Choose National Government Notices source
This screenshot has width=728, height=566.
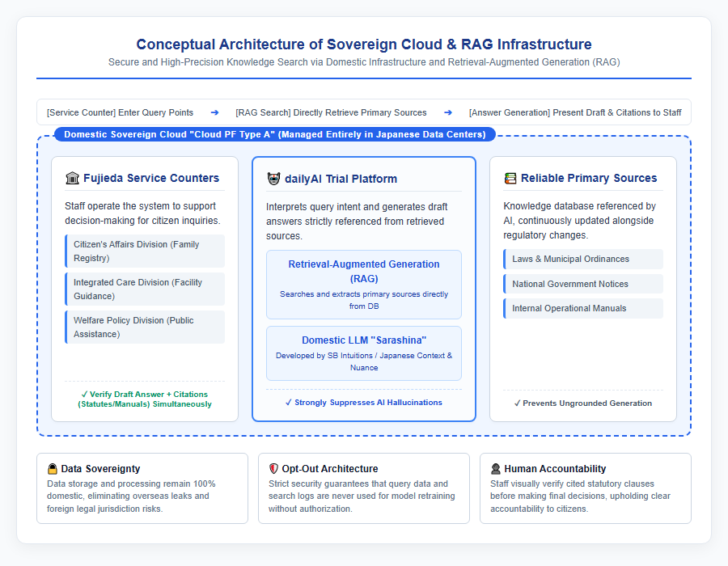[x=583, y=284]
